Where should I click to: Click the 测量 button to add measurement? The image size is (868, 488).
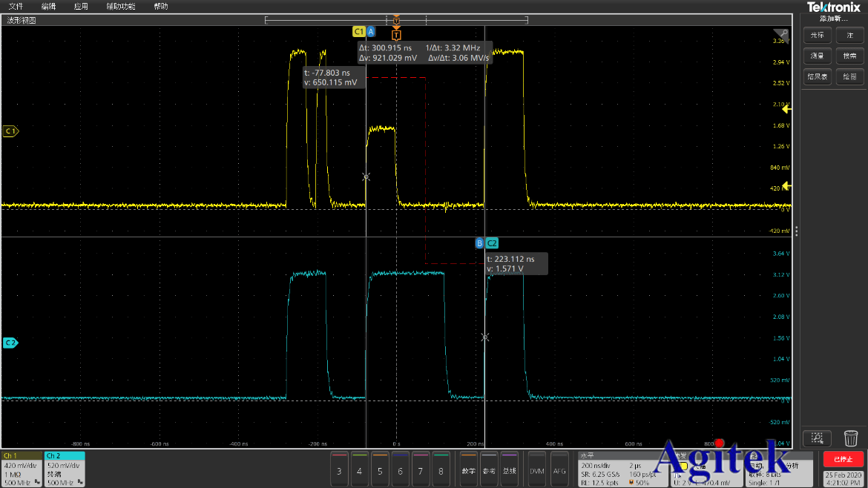(816, 56)
